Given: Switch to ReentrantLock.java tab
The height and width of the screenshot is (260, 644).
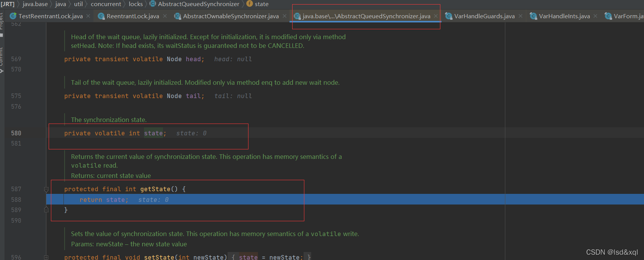Looking at the screenshot, I should pyautogui.click(x=133, y=16).
